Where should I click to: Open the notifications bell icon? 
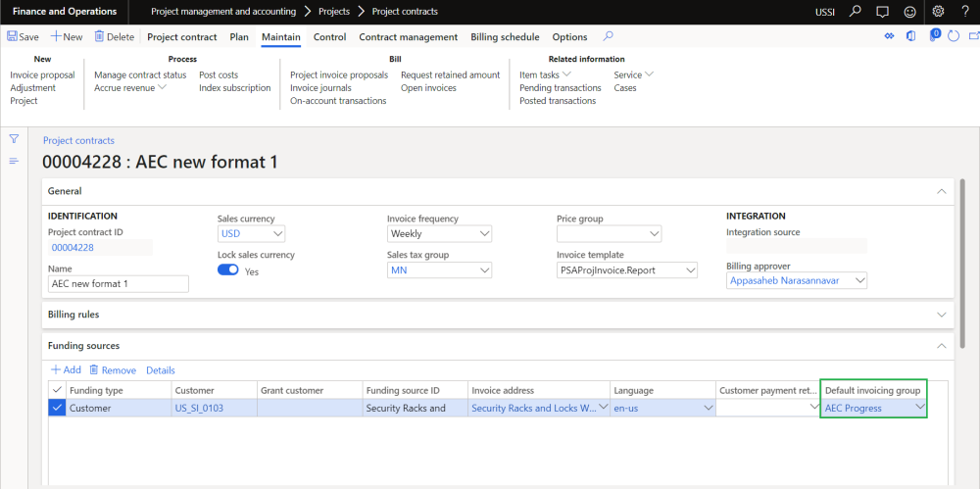click(882, 12)
